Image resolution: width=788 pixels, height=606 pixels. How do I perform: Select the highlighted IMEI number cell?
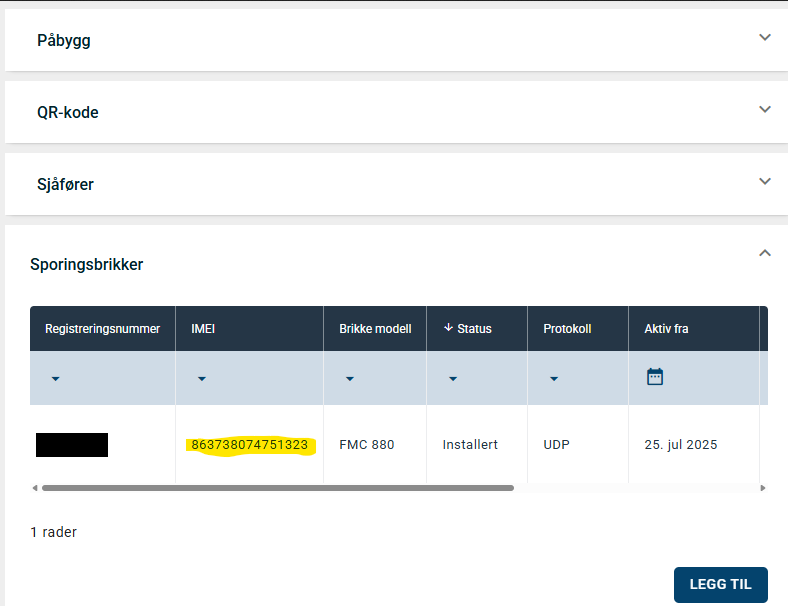(249, 445)
